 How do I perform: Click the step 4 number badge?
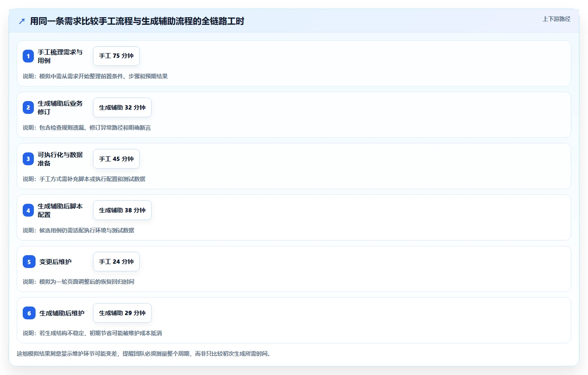pos(28,210)
